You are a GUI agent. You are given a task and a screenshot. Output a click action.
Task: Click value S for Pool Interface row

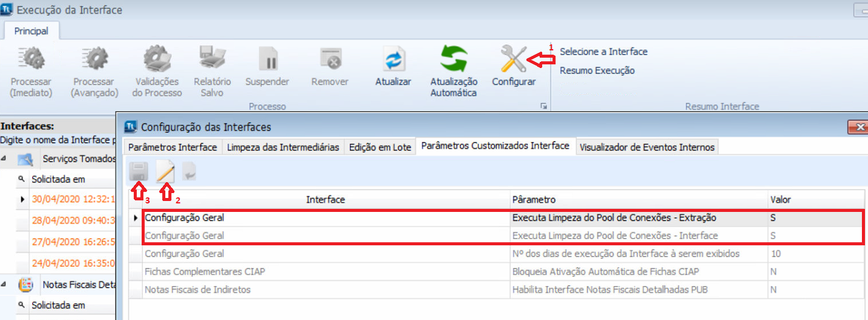(x=816, y=236)
